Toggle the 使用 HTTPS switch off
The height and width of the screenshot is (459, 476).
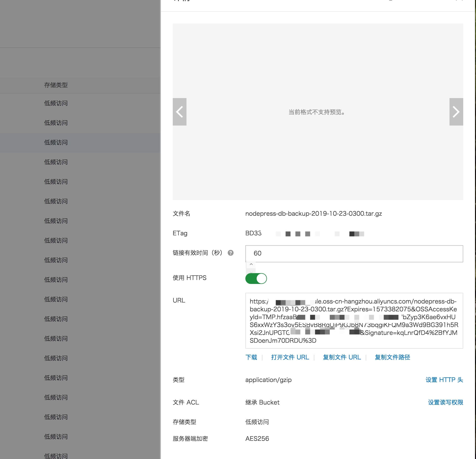[256, 278]
